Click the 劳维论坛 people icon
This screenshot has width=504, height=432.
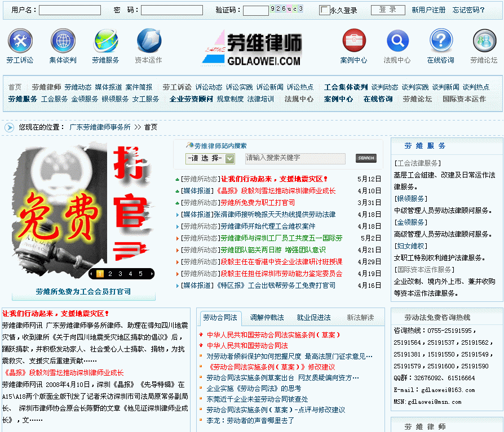point(484,41)
